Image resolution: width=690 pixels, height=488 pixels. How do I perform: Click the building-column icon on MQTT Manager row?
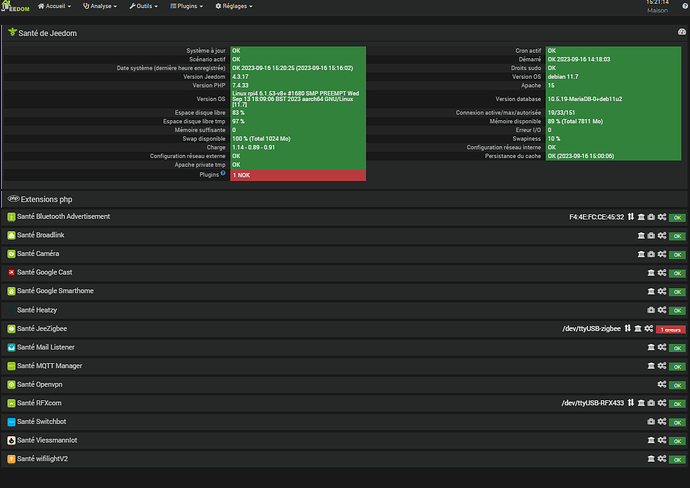point(651,366)
